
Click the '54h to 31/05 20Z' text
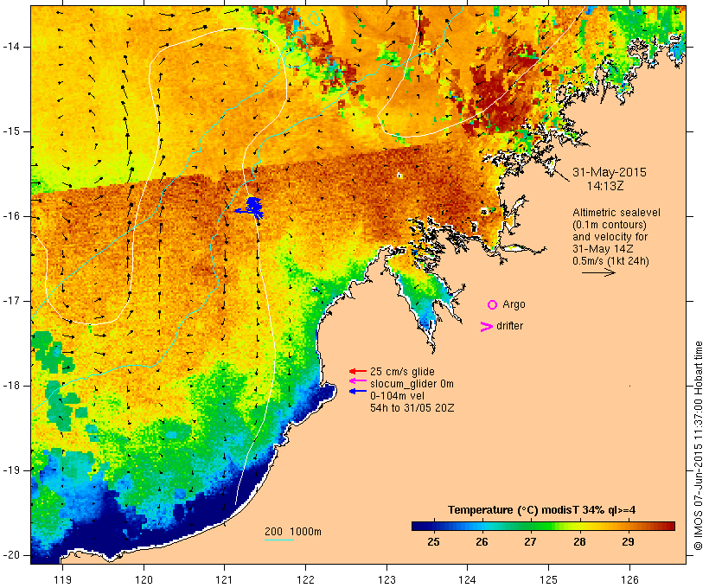pyautogui.click(x=412, y=408)
